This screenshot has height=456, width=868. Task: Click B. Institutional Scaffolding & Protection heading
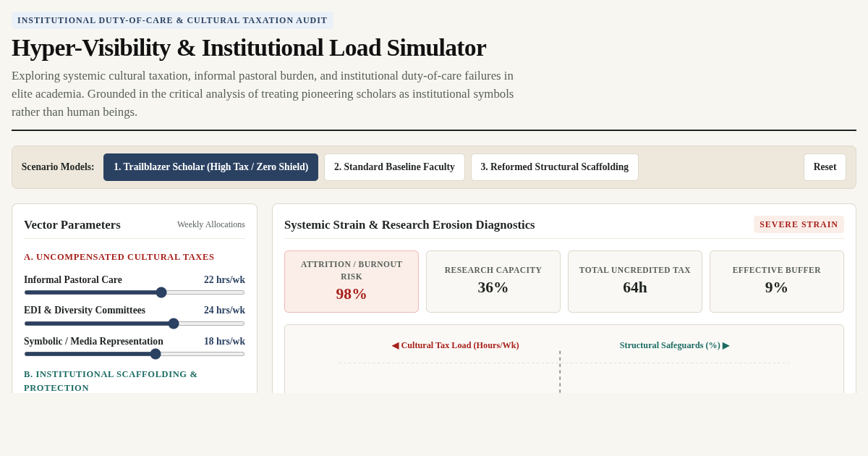click(111, 381)
